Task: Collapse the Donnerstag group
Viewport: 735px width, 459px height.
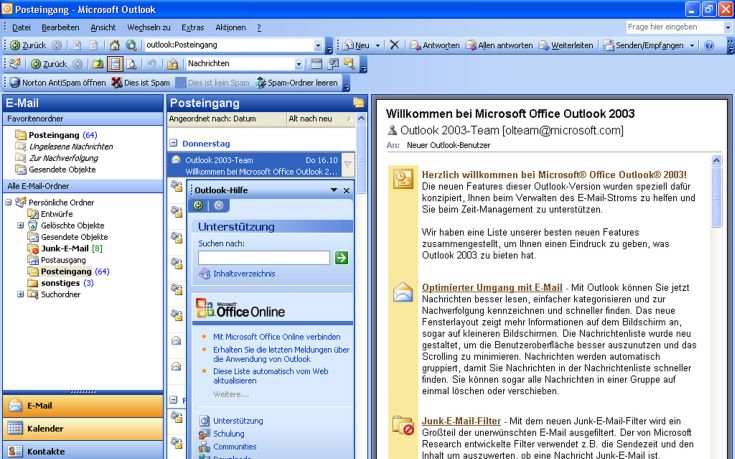Action: click(173, 143)
